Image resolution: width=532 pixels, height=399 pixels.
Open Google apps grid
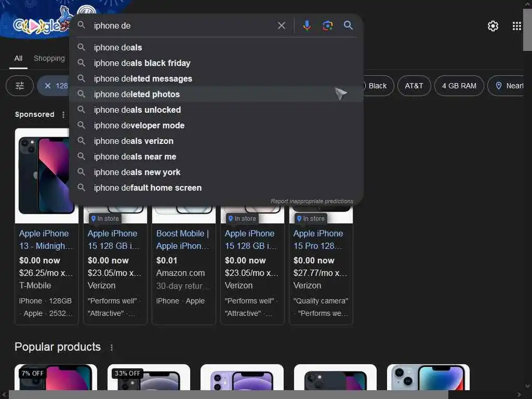[516, 26]
